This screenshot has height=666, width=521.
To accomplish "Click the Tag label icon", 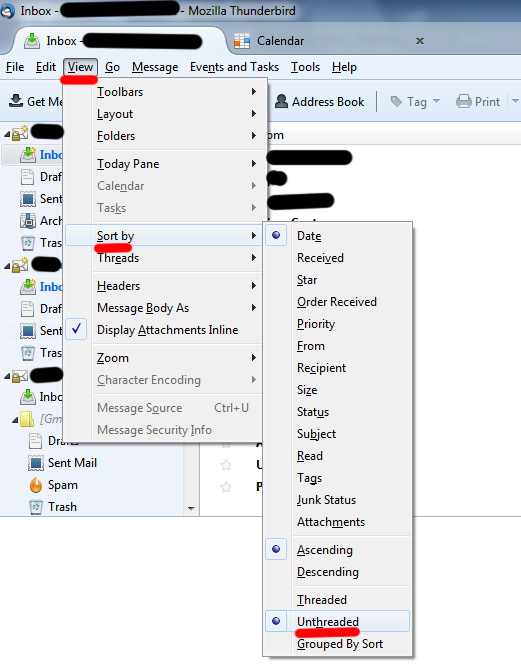I will [x=396, y=102].
